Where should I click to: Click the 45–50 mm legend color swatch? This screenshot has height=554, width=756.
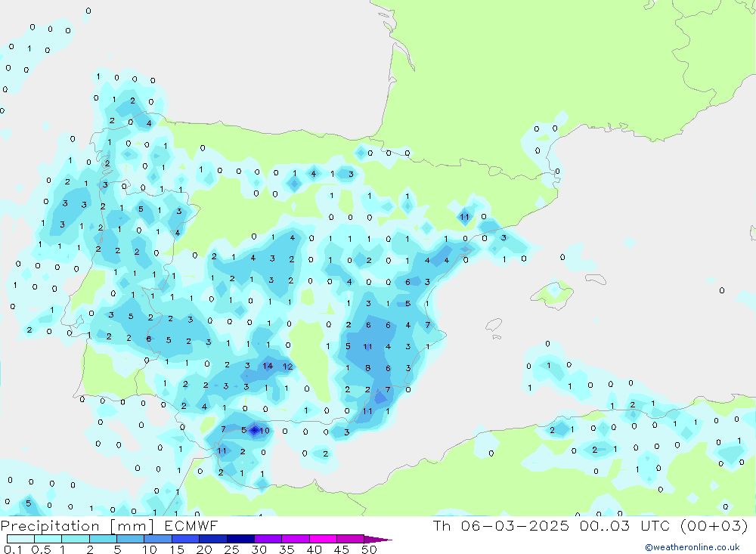351,539
